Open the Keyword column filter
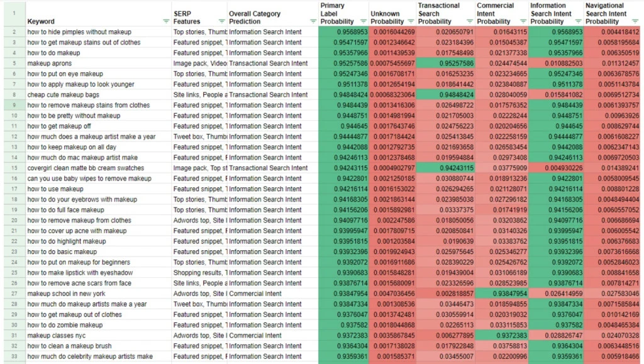The image size is (644, 364). 165,21
